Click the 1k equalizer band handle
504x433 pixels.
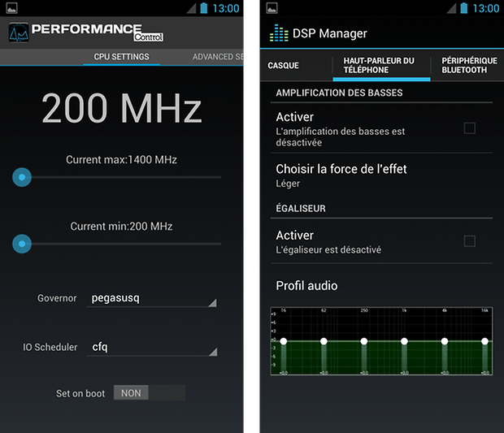[x=404, y=341]
